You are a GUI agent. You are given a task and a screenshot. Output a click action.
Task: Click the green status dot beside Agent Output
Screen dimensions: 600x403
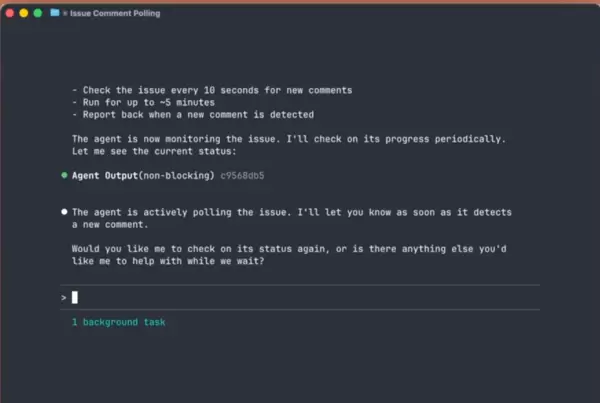pos(65,175)
